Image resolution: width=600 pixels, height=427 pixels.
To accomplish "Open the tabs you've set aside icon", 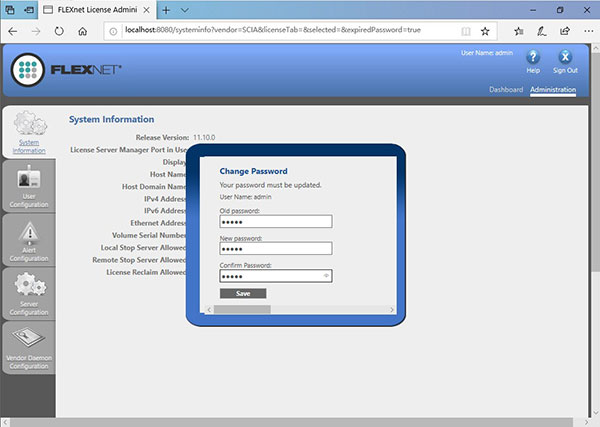I will [10, 10].
